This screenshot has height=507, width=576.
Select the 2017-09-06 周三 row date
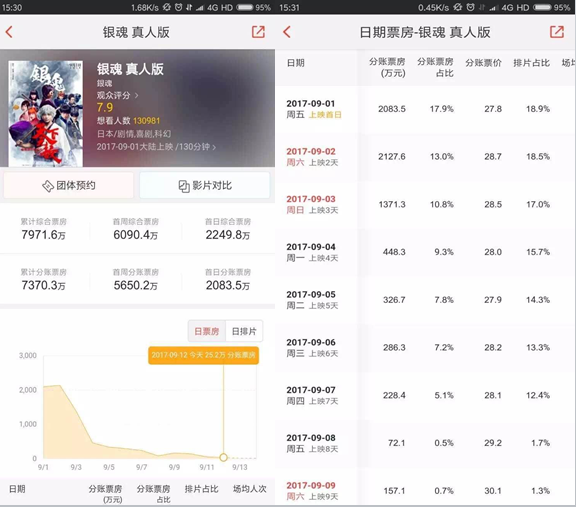tap(312, 348)
